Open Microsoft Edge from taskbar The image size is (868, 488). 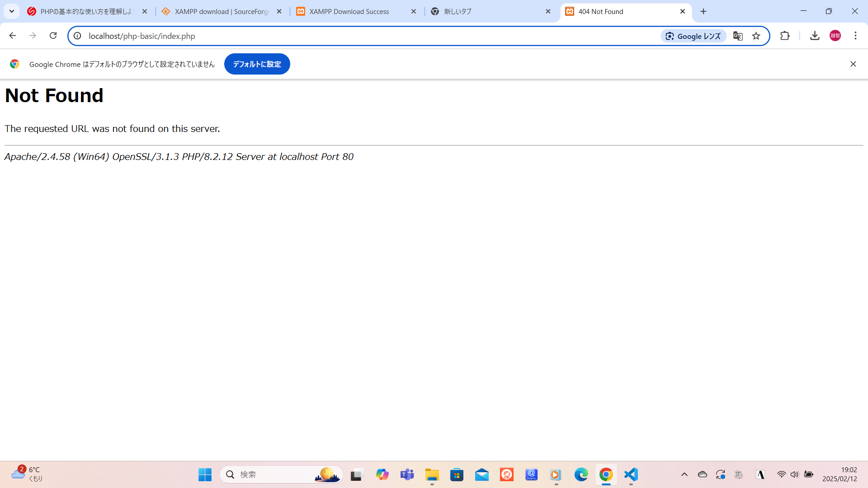581,474
